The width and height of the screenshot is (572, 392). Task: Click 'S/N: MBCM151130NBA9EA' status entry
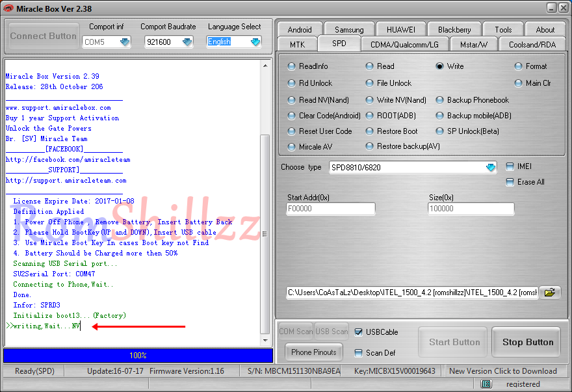[294, 371]
